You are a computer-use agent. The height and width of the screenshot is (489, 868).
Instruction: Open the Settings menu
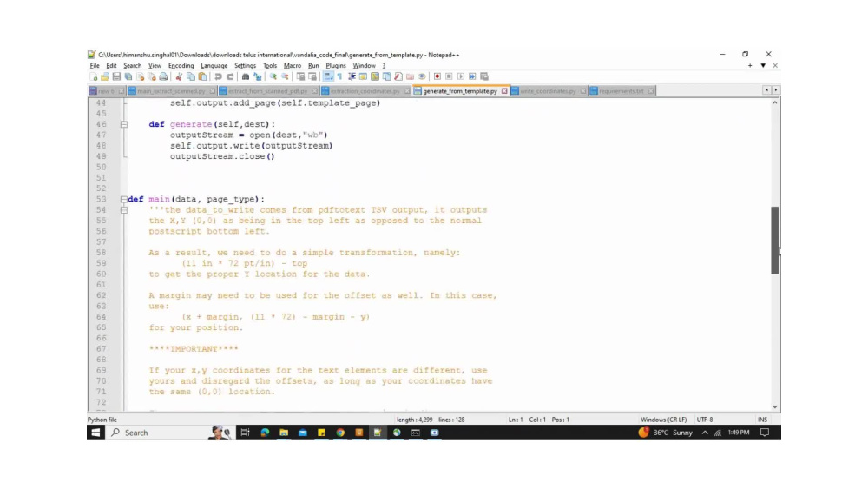[246, 65]
